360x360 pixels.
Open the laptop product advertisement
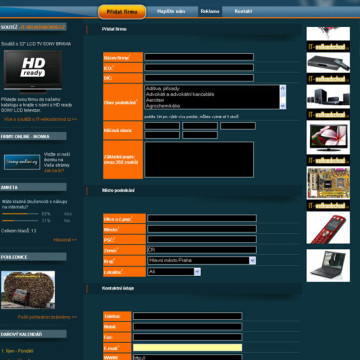(x=328, y=265)
